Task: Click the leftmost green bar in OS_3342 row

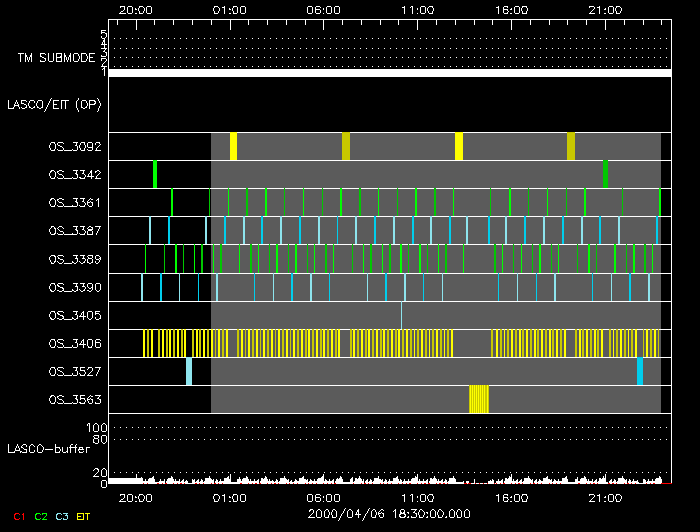Action: [x=155, y=174]
